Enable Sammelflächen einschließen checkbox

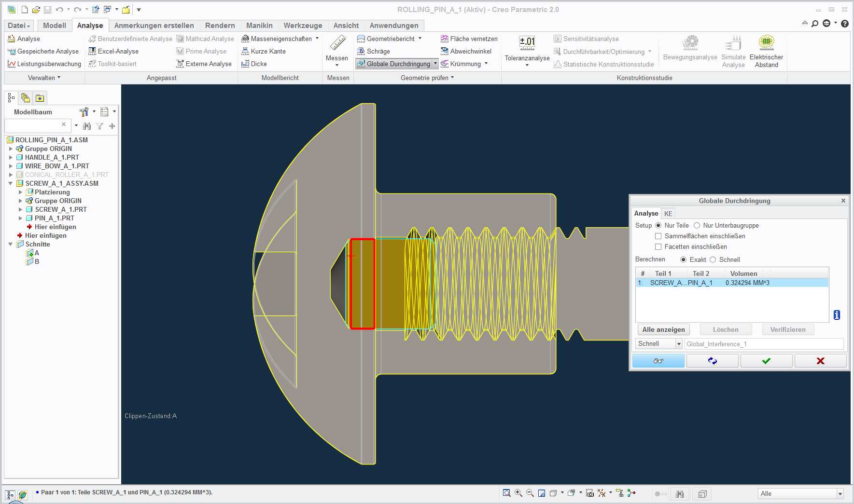(658, 236)
